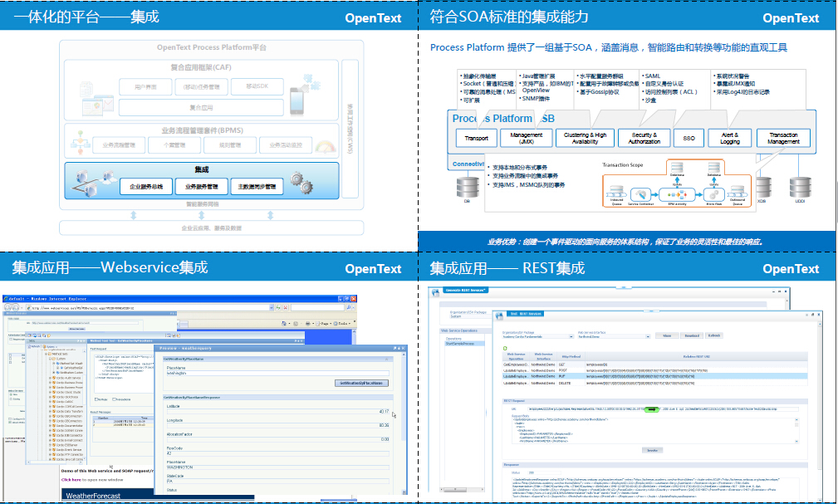The image size is (838, 504).
Task: Click the Service Container wrench icon
Action: [640, 194]
